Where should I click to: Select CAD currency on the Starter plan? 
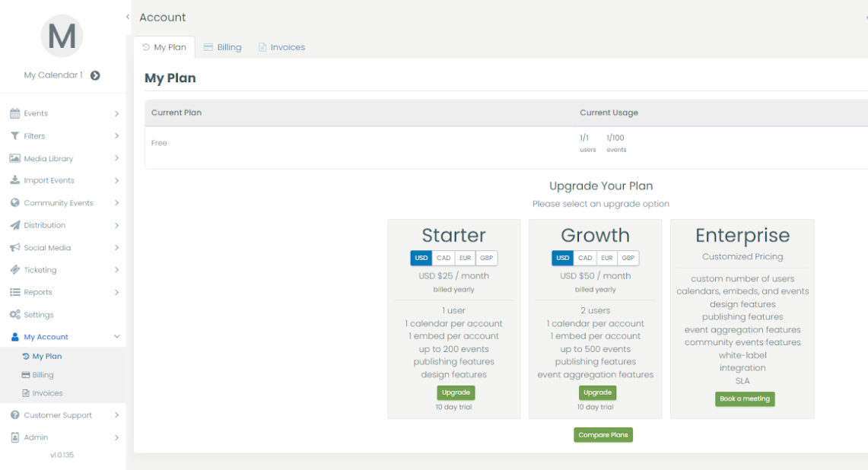[444, 258]
